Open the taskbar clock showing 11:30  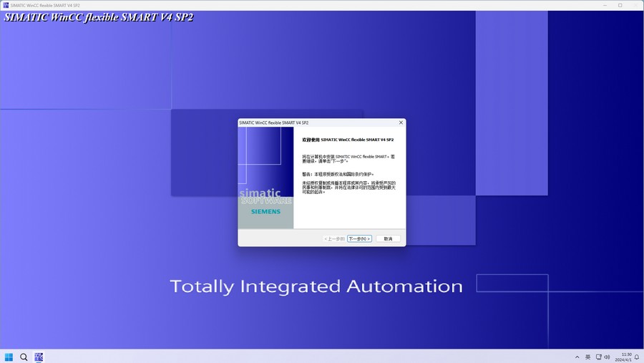623,357
